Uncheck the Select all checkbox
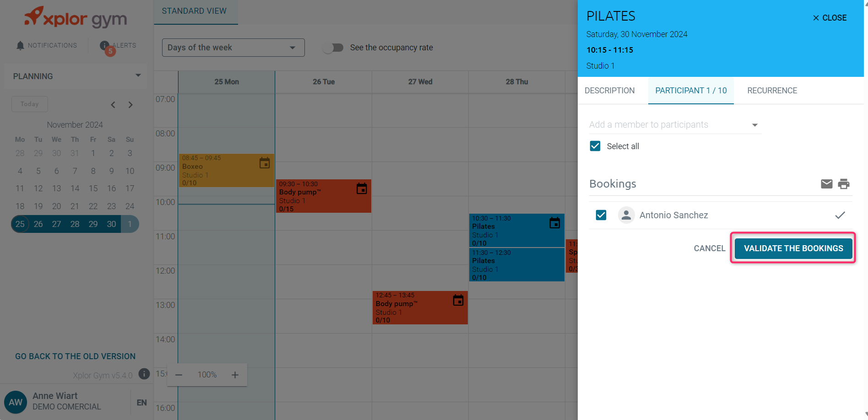Screen dimensions: 868x420 [x=595, y=146]
